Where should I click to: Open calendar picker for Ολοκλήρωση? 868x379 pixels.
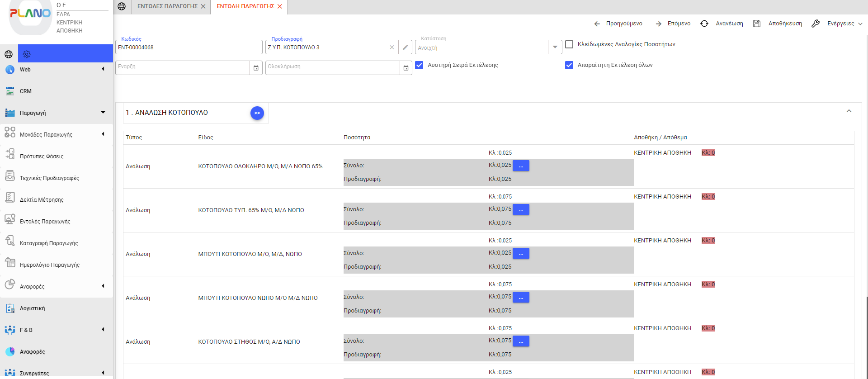(x=406, y=68)
